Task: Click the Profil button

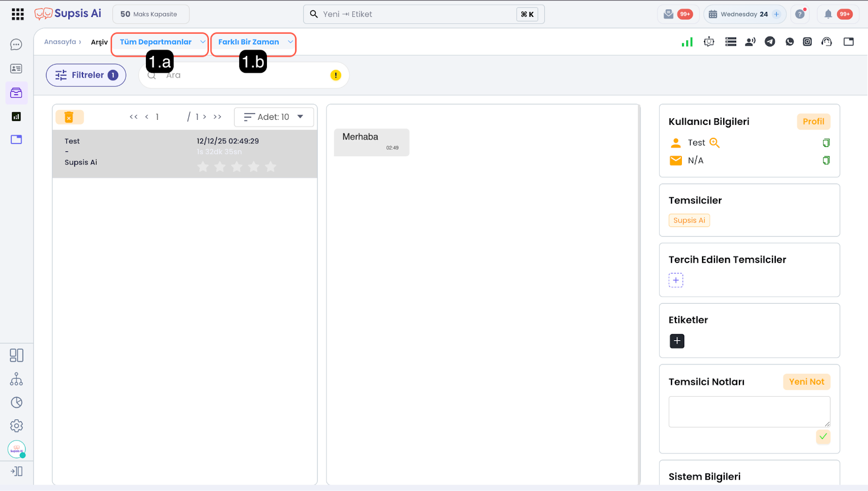Action: [813, 122]
